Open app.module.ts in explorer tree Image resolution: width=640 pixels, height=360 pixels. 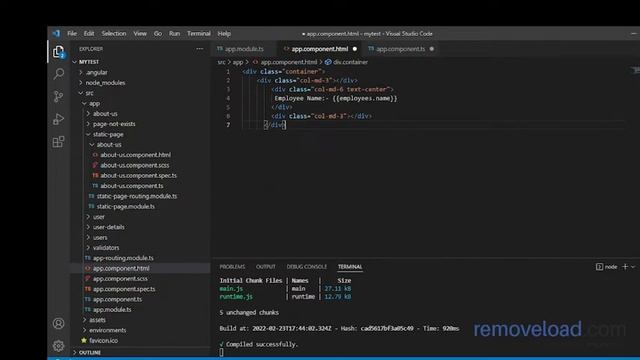(x=141, y=309)
